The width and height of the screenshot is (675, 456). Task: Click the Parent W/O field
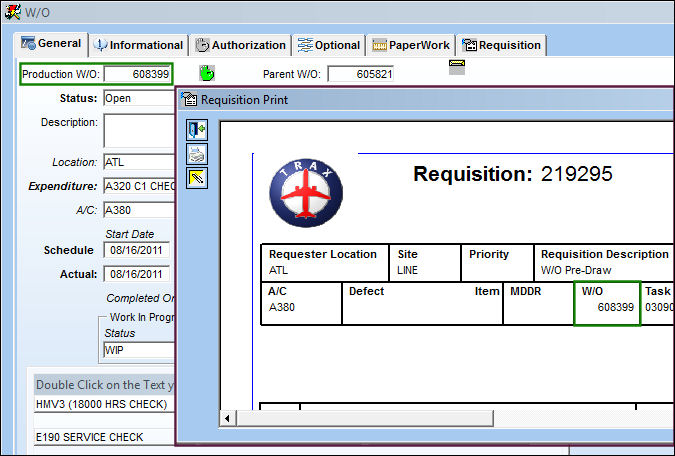pyautogui.click(x=360, y=74)
